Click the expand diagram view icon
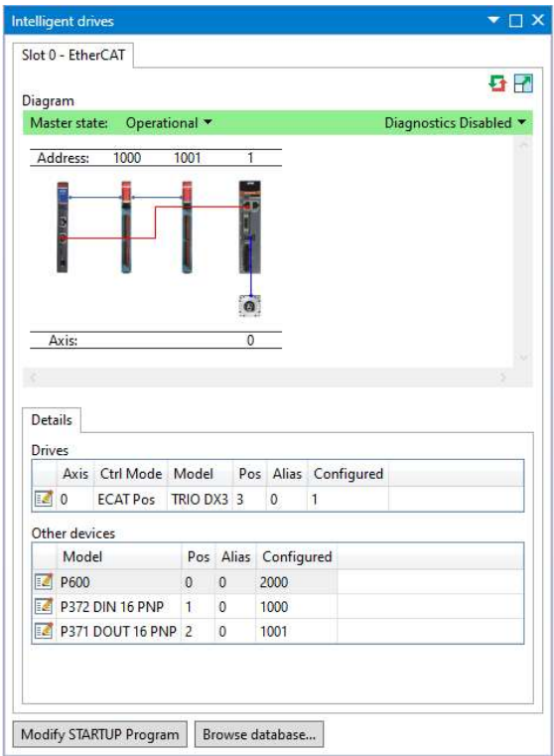Viewport: 554px width, 756px height. [523, 83]
